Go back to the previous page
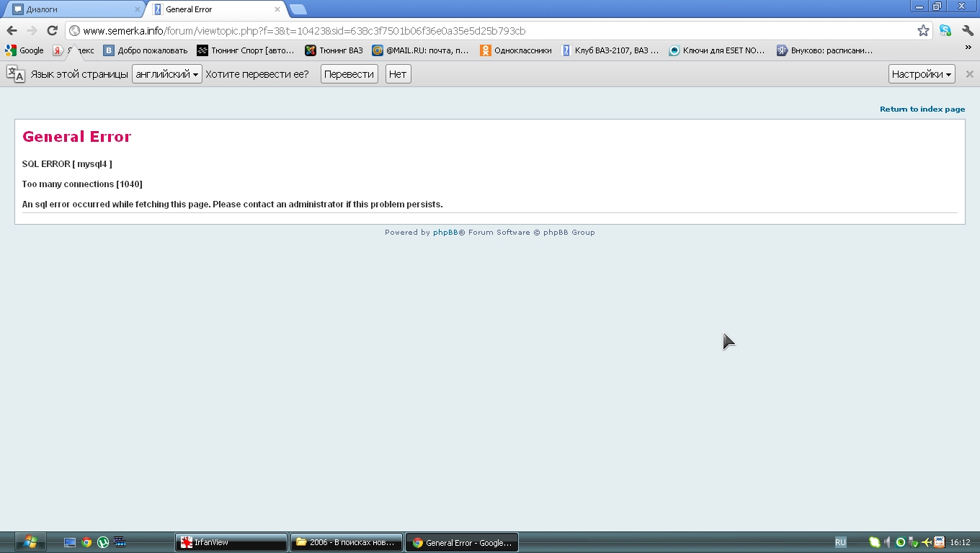980x553 pixels. click(12, 30)
